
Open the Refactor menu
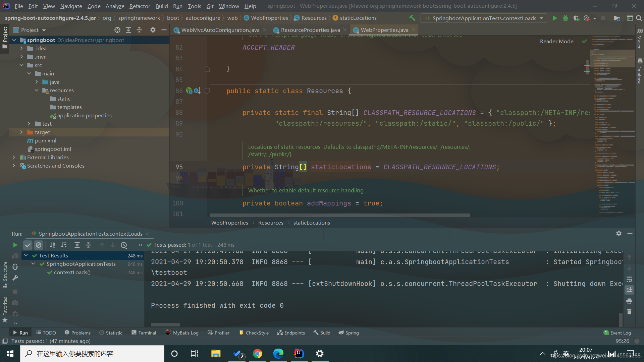coord(140,6)
